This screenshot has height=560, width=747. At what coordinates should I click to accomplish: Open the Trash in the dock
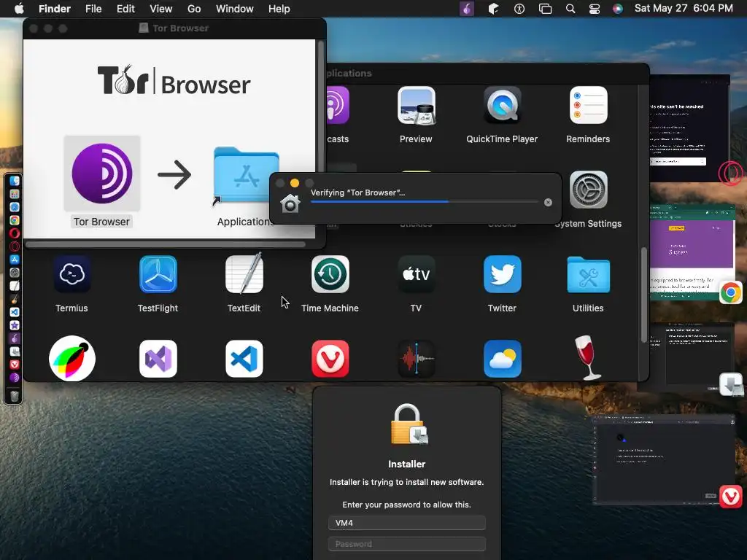15,396
